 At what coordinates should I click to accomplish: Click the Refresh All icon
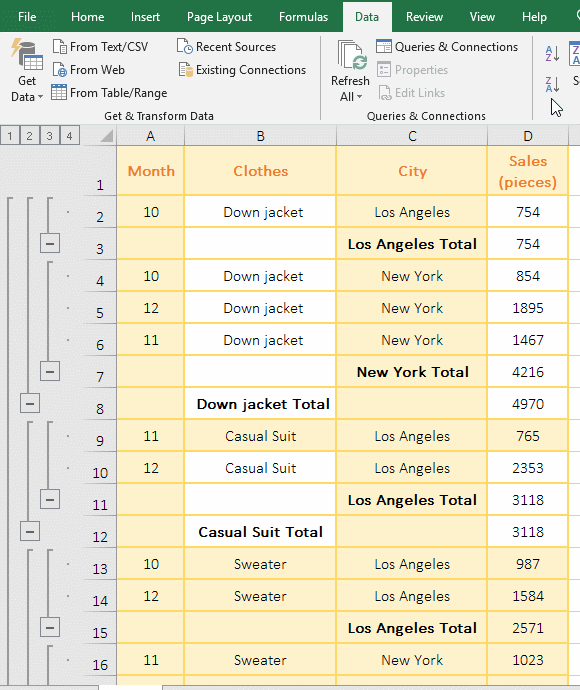(x=352, y=55)
